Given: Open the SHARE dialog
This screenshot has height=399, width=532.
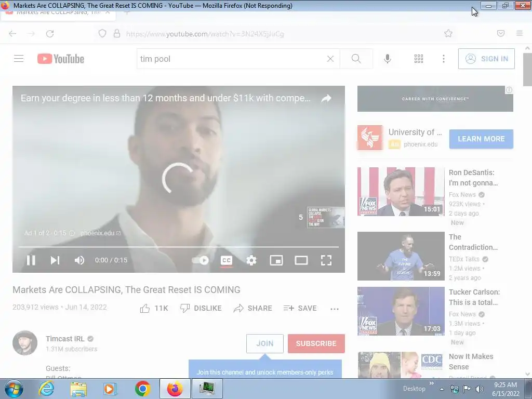Looking at the screenshot, I should pyautogui.click(x=253, y=308).
